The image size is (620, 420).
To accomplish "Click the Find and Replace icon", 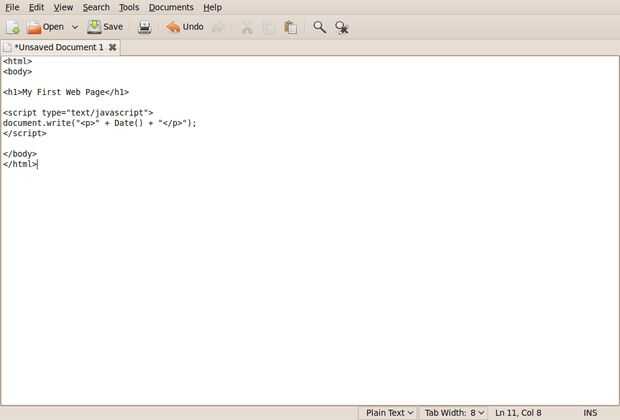I will pos(342,27).
